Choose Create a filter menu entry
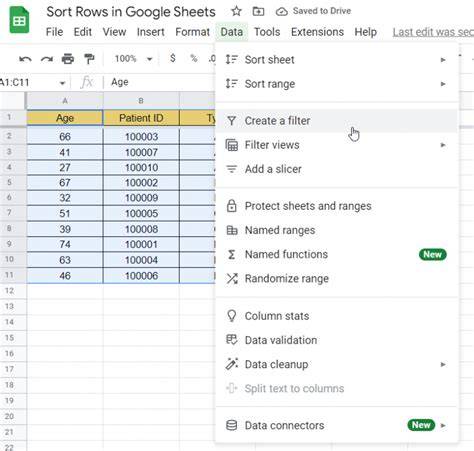This screenshot has height=451, width=474. (337, 121)
